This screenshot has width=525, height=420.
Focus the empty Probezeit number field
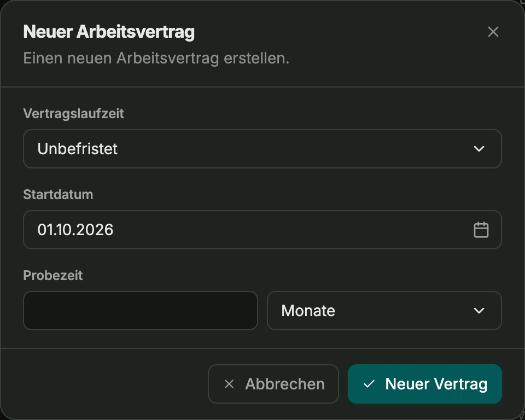click(141, 311)
